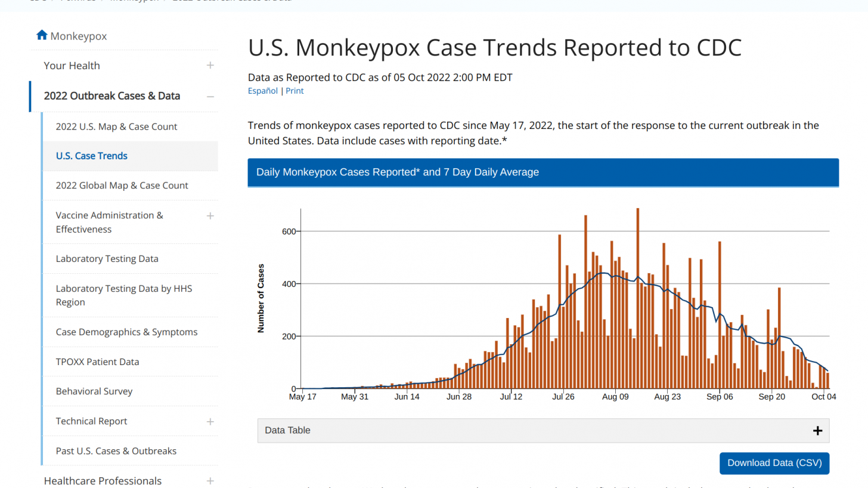Image resolution: width=868 pixels, height=488 pixels.
Task: Select U.S. Case Trends menu item
Action: coord(92,156)
